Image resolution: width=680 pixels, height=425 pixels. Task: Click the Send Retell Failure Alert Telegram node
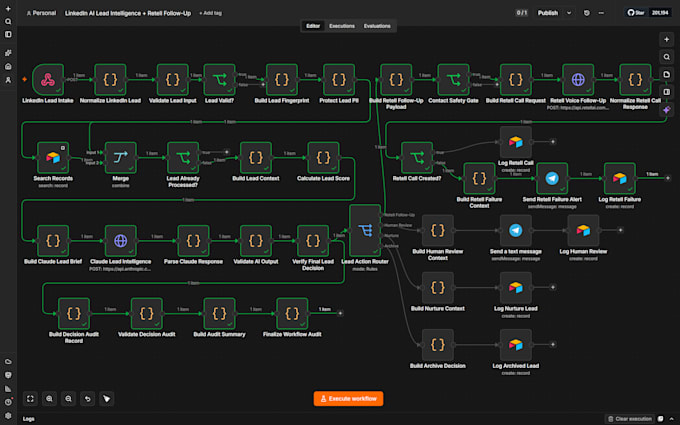(x=552, y=179)
